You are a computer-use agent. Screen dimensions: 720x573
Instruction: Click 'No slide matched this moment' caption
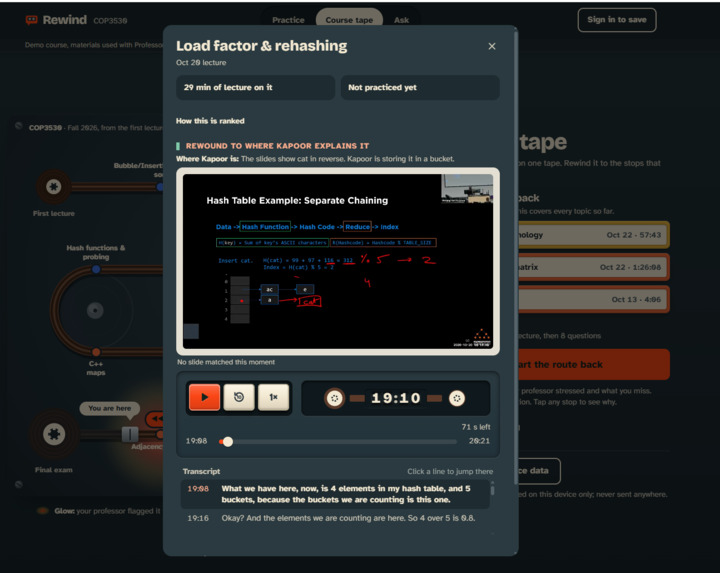tap(226, 362)
